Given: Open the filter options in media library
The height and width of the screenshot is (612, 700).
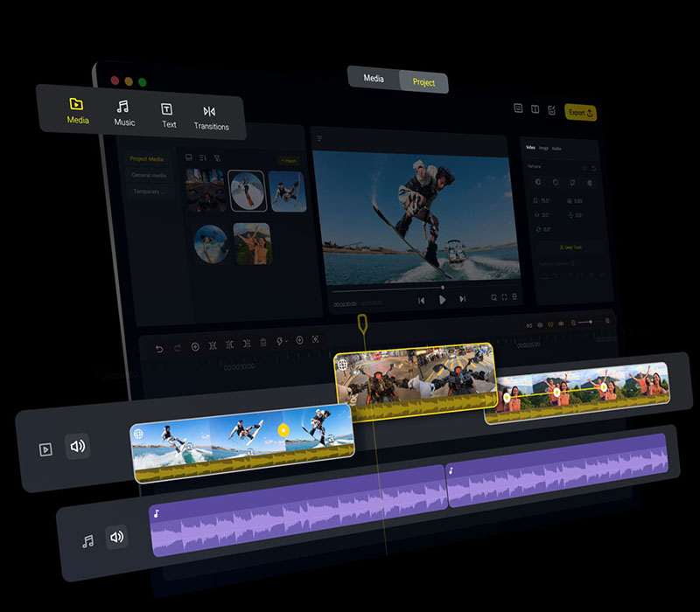Looking at the screenshot, I should point(217,158).
